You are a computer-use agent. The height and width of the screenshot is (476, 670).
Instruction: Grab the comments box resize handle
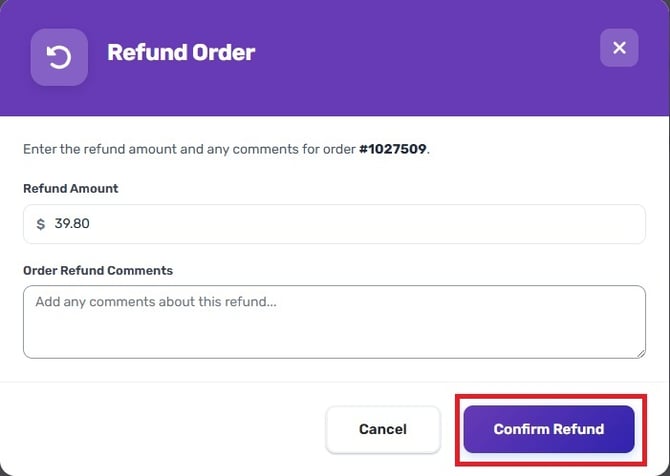641,353
